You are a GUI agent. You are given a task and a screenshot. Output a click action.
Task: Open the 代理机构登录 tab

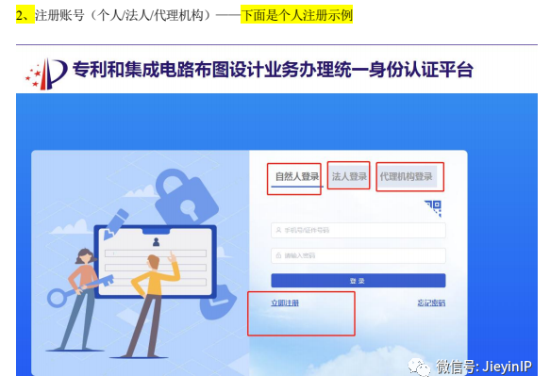coord(407,176)
